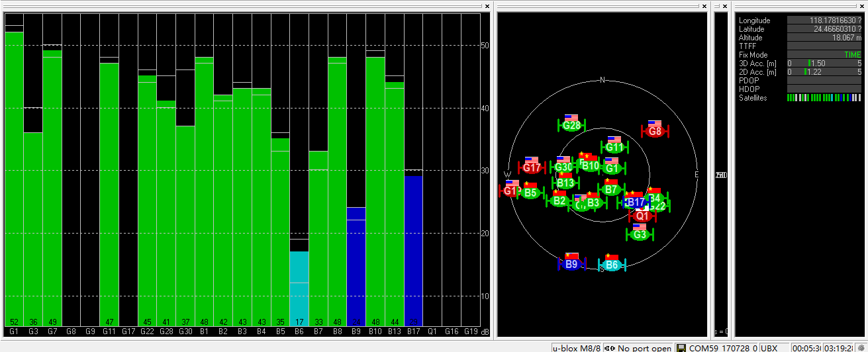Click the G28 satellite in sky view
The height and width of the screenshot is (352, 868).
click(571, 125)
